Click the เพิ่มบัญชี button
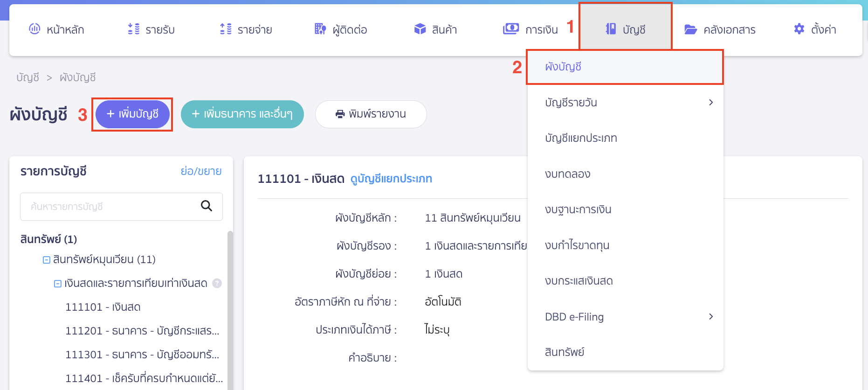 [132, 114]
